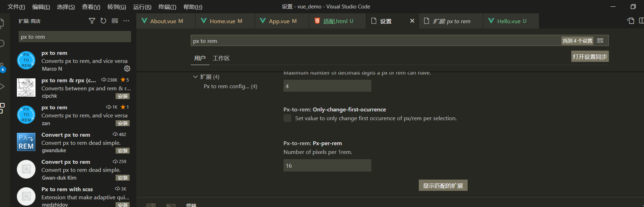Open Explorer in the activity bar
This screenshot has width=644, height=207.
click(x=2, y=24)
